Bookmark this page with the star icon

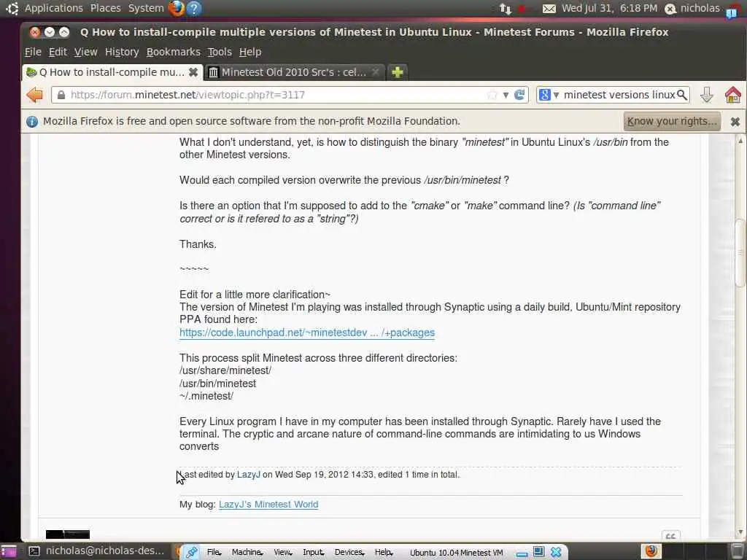tap(492, 95)
